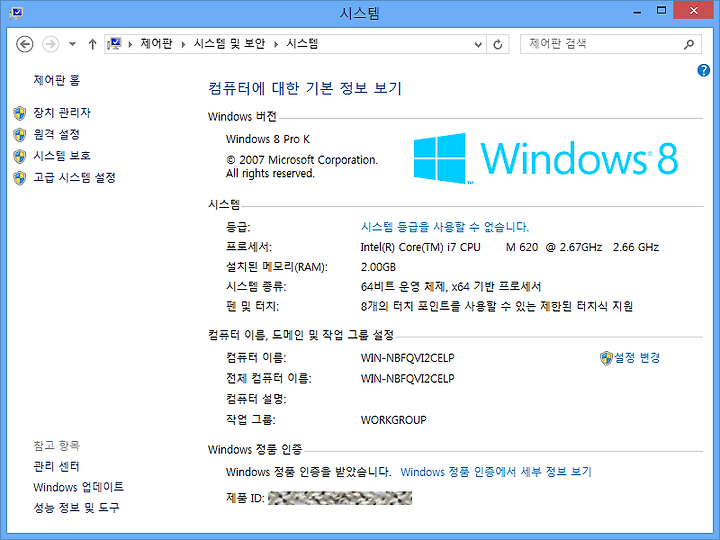Minimize the 시스템 window
Image resolution: width=720 pixels, height=540 pixels.
pos(637,11)
